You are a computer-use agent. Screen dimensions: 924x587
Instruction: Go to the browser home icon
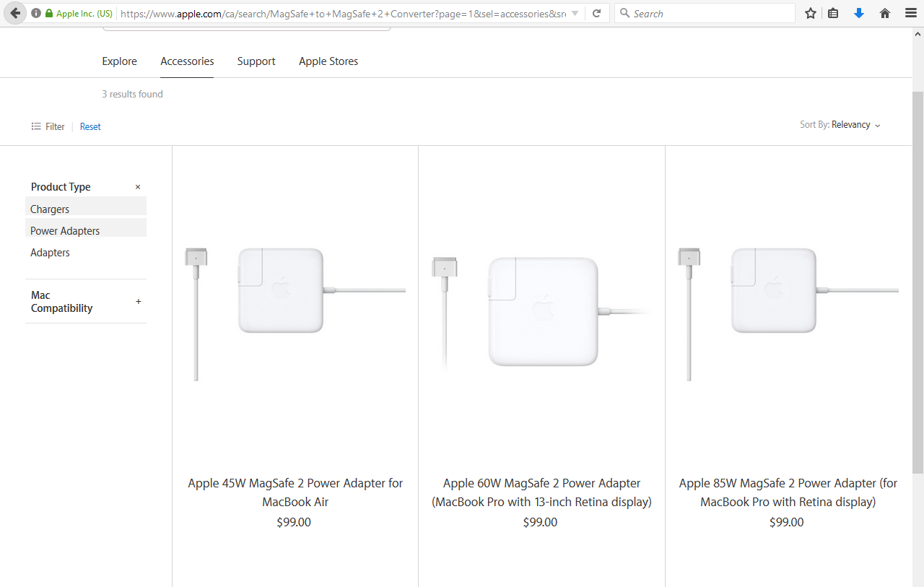pyautogui.click(x=885, y=14)
